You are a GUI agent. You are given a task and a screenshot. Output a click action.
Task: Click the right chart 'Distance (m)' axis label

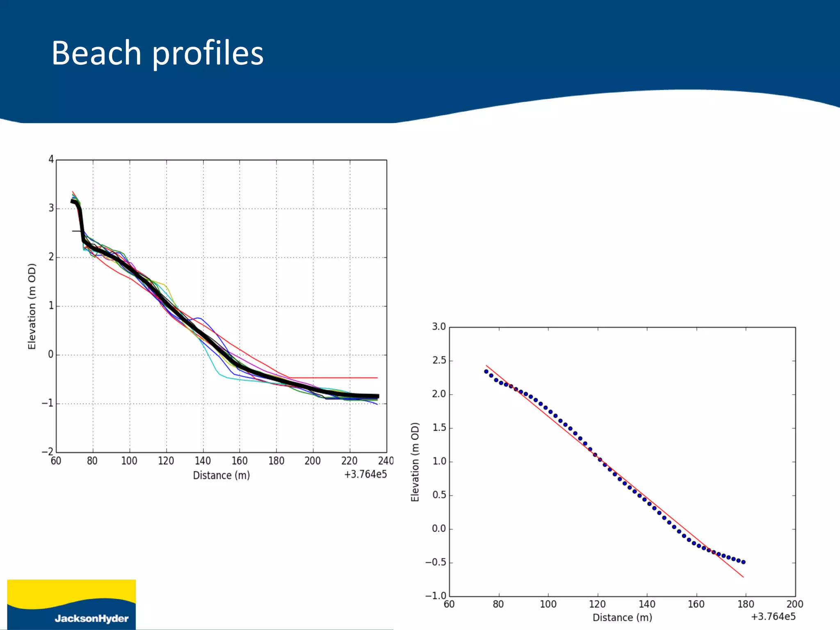(622, 617)
